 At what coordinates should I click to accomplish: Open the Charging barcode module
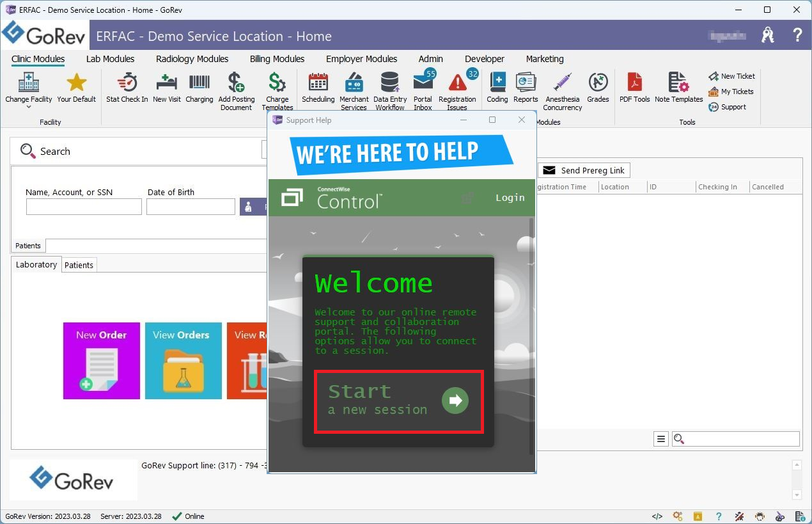(199, 88)
